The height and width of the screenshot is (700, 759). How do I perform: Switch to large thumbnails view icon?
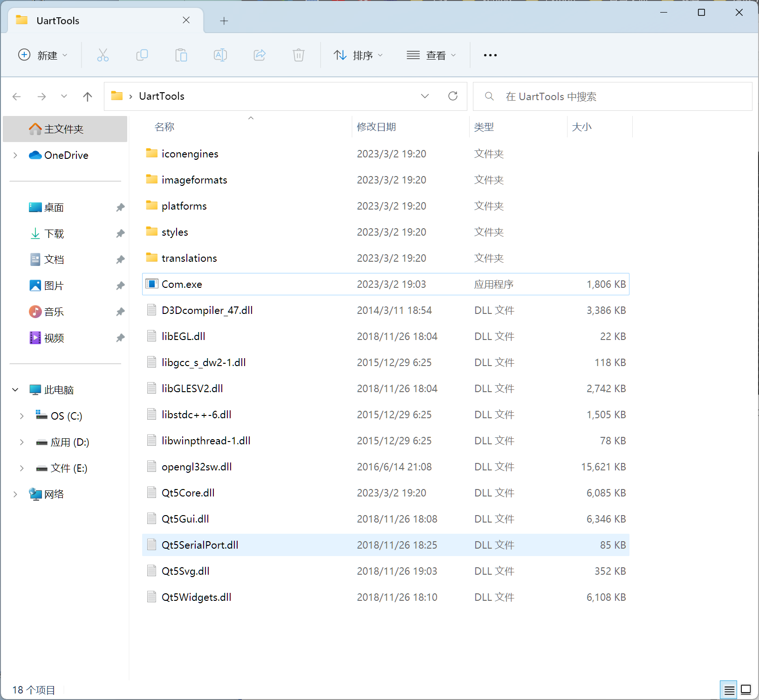tap(746, 690)
